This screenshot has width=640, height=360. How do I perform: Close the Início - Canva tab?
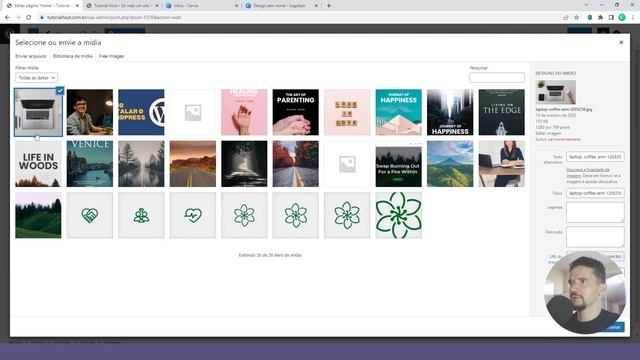[x=237, y=6]
